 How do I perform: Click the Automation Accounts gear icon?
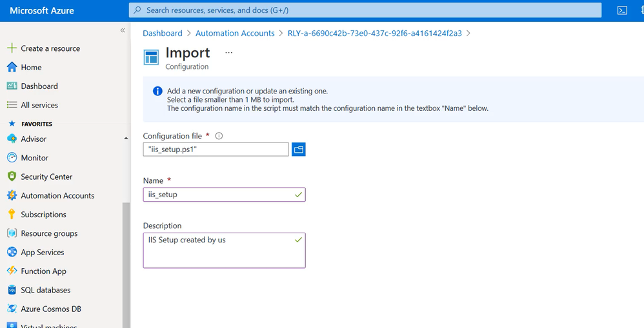click(x=12, y=195)
